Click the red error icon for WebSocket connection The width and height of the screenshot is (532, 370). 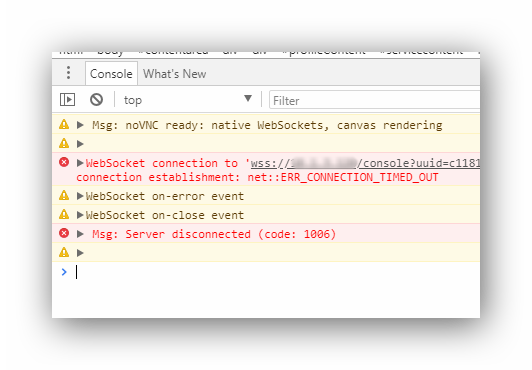click(64, 162)
